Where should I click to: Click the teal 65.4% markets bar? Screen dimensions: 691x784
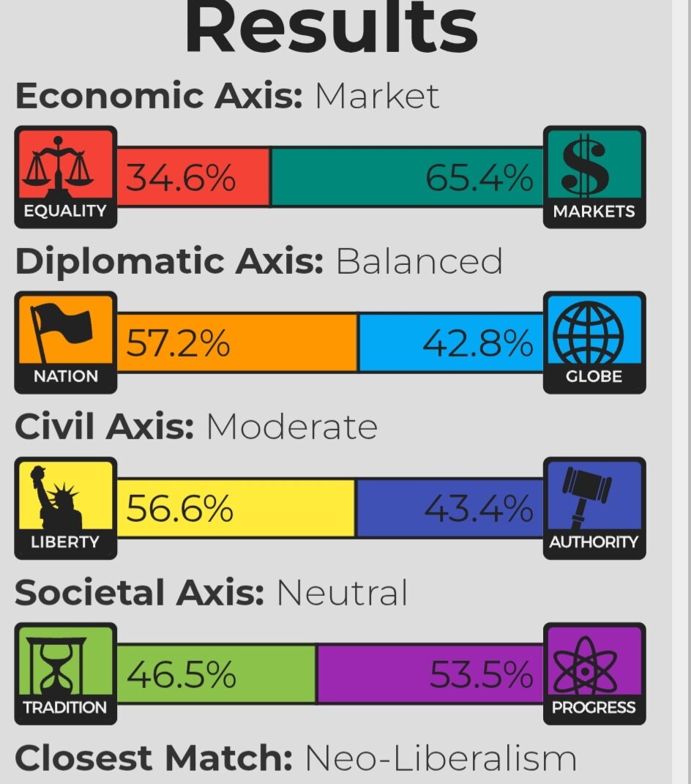pyautogui.click(x=406, y=177)
